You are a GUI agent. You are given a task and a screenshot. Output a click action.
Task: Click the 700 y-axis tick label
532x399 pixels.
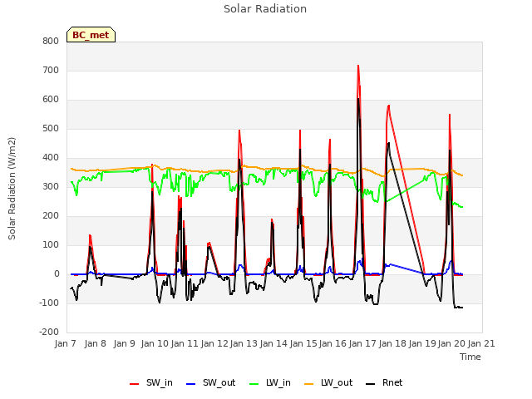tap(51, 70)
